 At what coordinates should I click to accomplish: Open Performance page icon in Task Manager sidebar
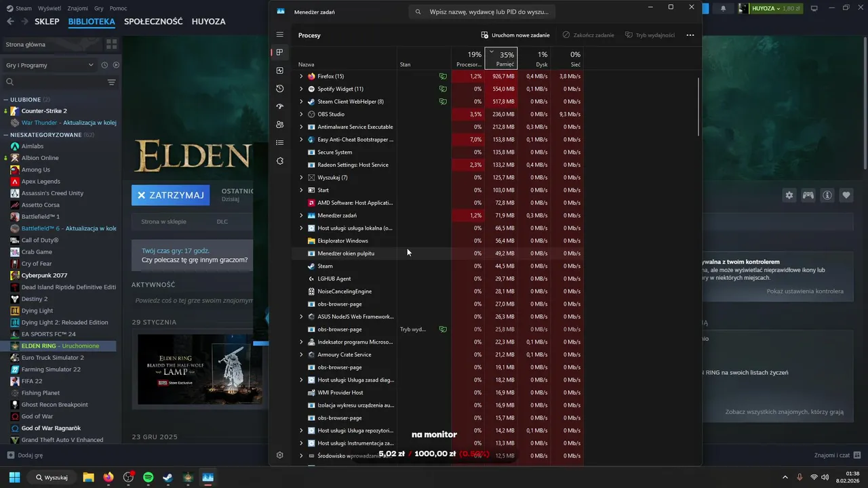click(280, 70)
